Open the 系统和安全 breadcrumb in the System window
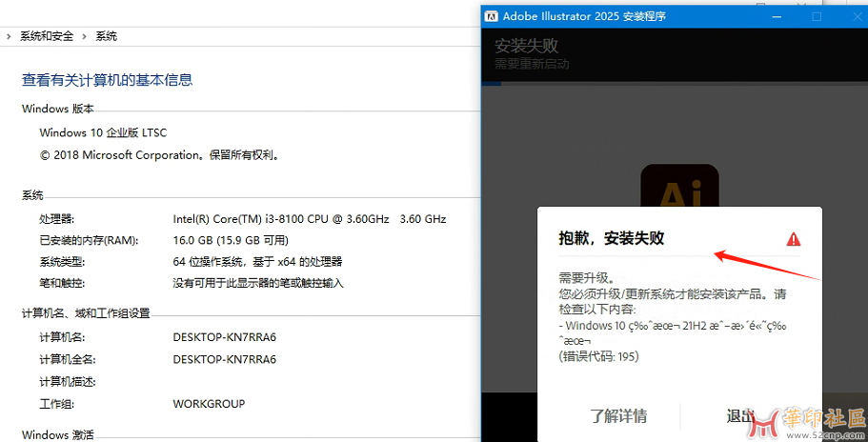This screenshot has height=442, width=868. tap(47, 36)
